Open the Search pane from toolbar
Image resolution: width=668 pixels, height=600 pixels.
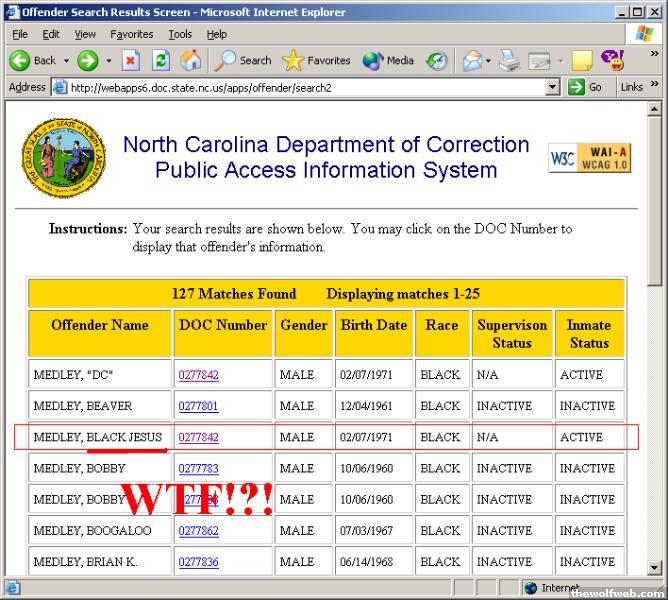pos(243,60)
